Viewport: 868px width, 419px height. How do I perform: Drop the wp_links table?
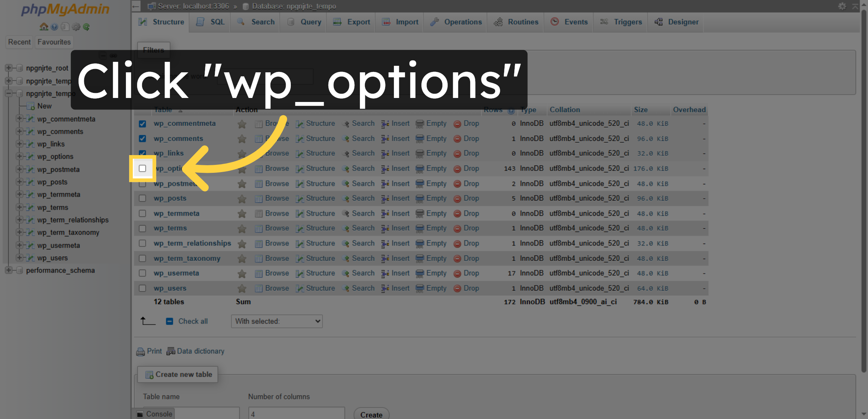pyautogui.click(x=471, y=153)
